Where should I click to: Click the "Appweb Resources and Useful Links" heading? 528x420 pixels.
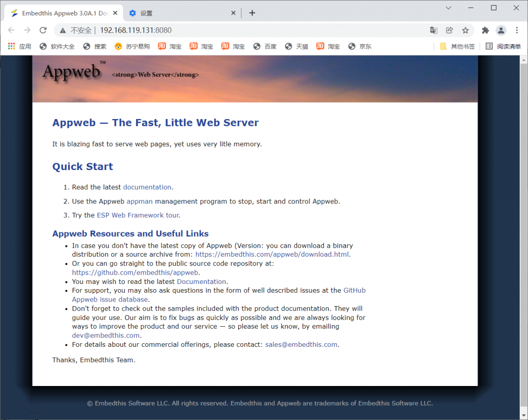130,233
